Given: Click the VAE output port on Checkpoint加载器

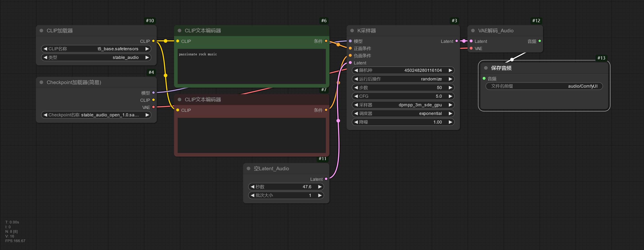Looking at the screenshot, I should [x=153, y=107].
